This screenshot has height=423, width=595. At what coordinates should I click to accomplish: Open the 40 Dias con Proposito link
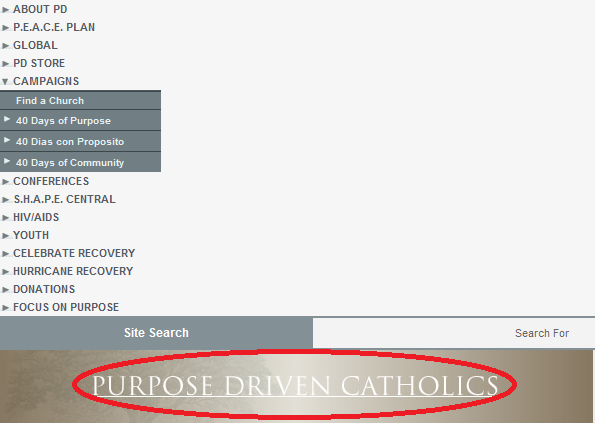click(70, 142)
